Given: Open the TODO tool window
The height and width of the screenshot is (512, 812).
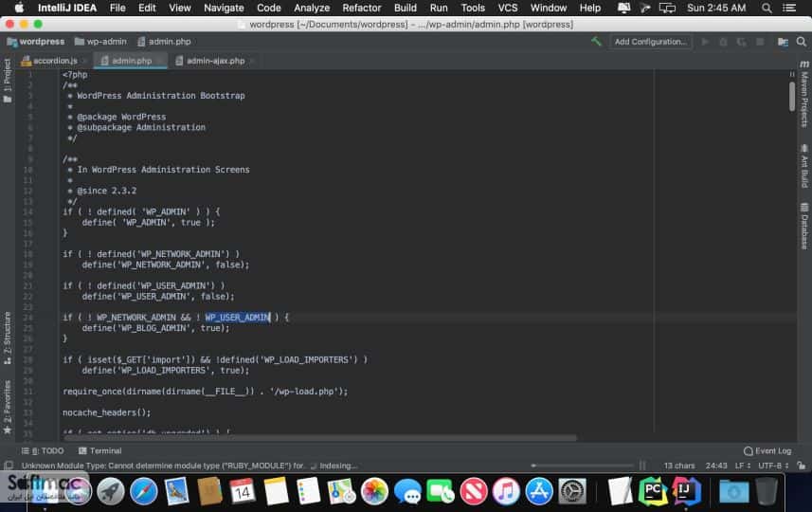Looking at the screenshot, I should [43, 451].
